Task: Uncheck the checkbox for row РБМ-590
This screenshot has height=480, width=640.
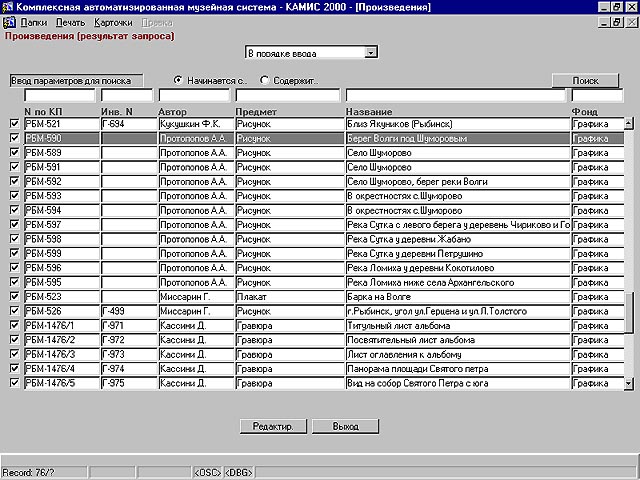Action: [15, 138]
